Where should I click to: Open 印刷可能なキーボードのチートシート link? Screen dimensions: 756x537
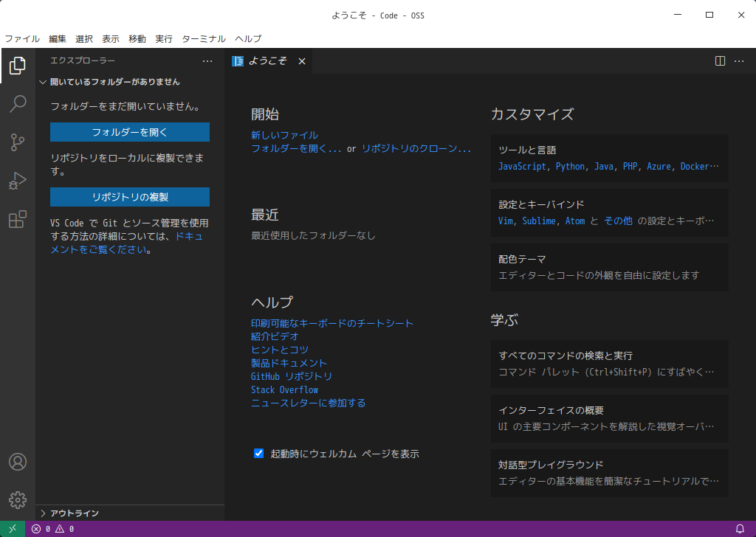coord(332,323)
